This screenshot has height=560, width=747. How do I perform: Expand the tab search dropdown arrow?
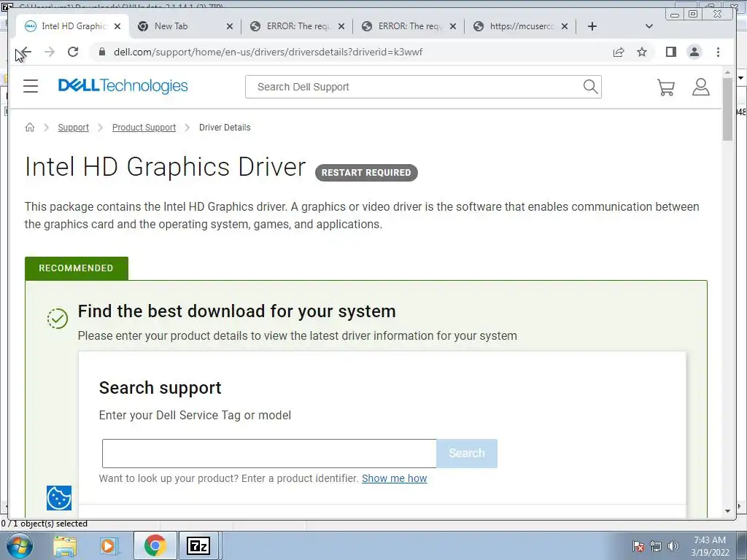[649, 26]
